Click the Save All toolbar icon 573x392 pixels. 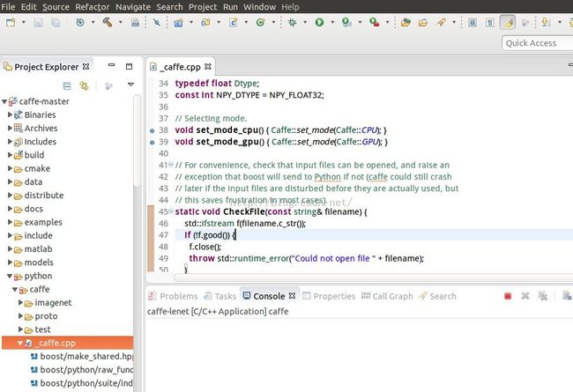pyautogui.click(x=56, y=23)
